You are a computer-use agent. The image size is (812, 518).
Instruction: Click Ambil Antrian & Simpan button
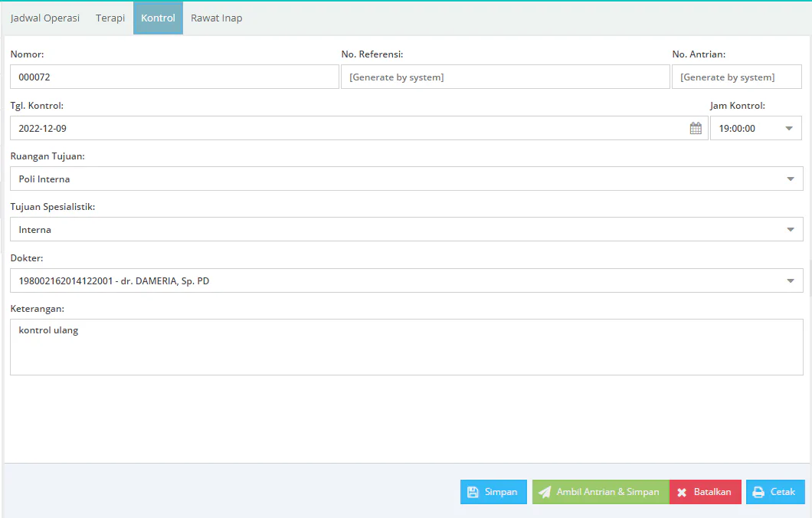pos(601,492)
